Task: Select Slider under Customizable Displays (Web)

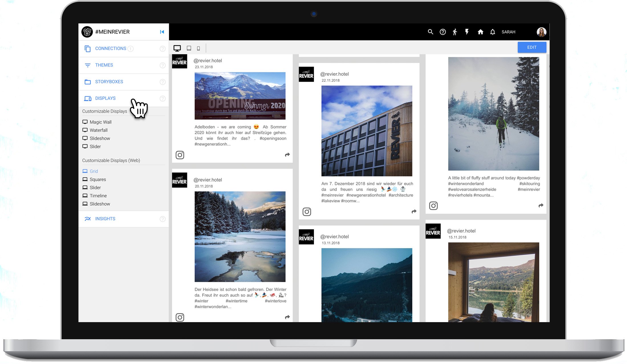Action: click(x=92, y=187)
